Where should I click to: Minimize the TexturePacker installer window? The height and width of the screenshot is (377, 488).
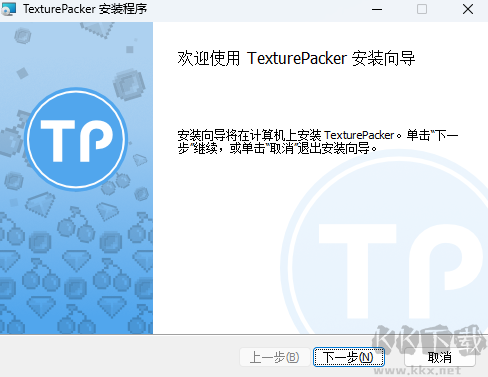[x=377, y=9]
